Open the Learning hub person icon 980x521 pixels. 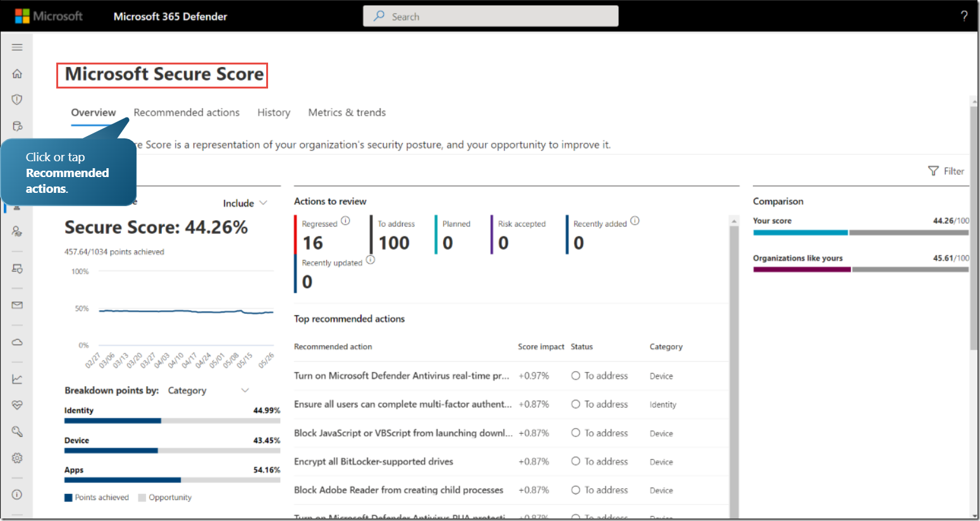pos(17,231)
